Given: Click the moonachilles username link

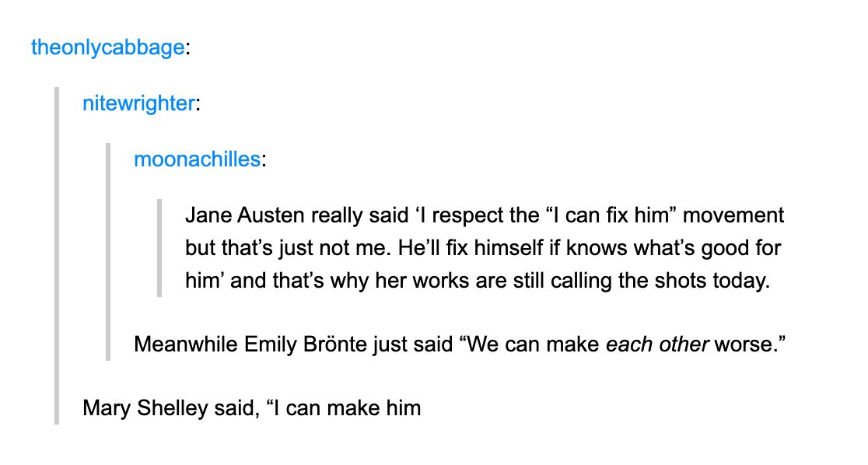Looking at the screenshot, I should point(197,159).
